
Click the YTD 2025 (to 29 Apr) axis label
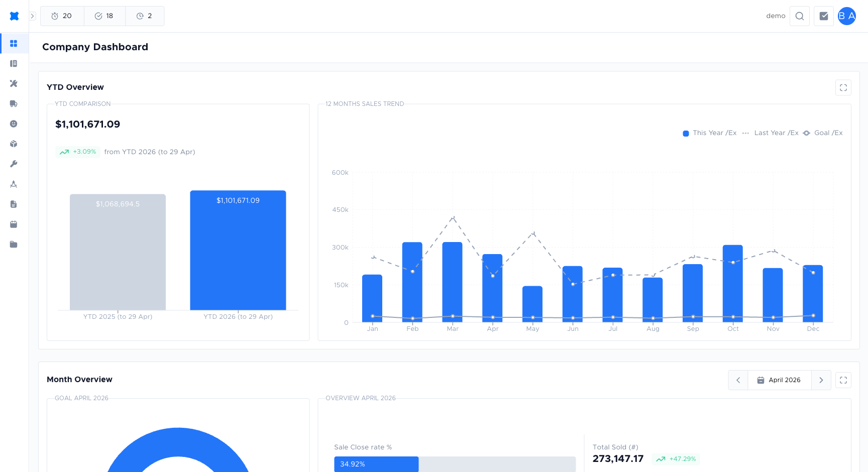118,317
